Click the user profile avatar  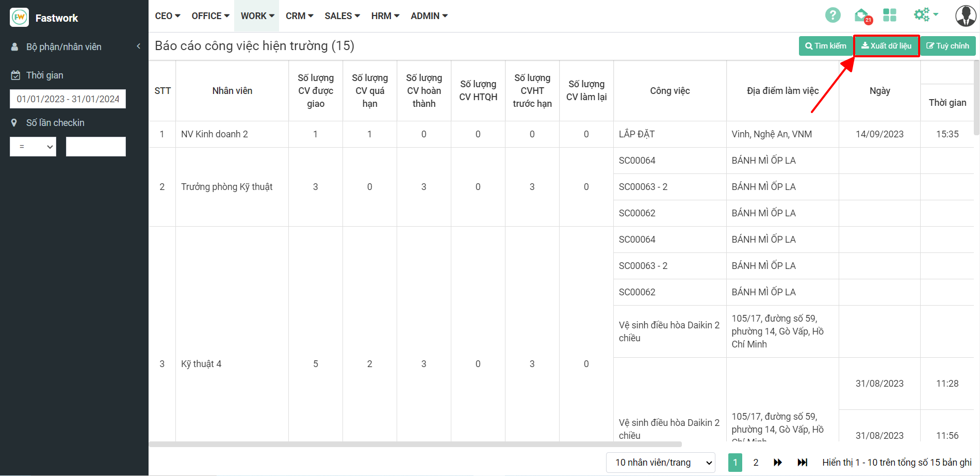(x=965, y=15)
